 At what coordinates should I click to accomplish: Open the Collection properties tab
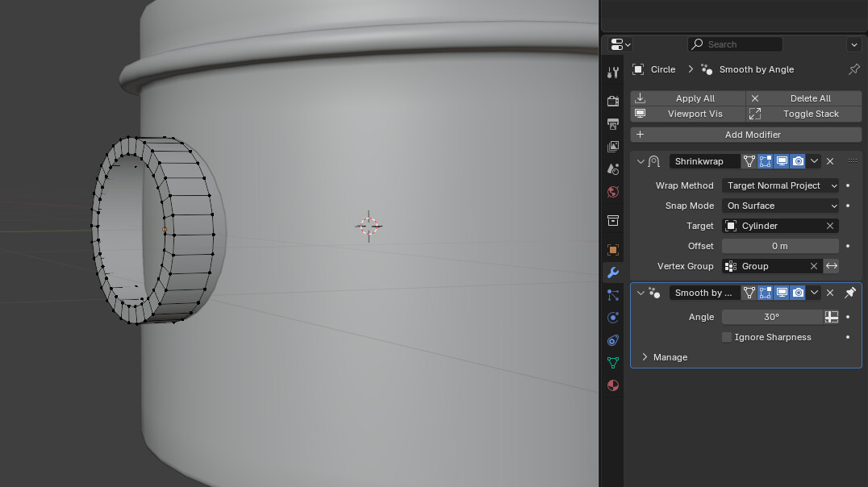[613, 220]
